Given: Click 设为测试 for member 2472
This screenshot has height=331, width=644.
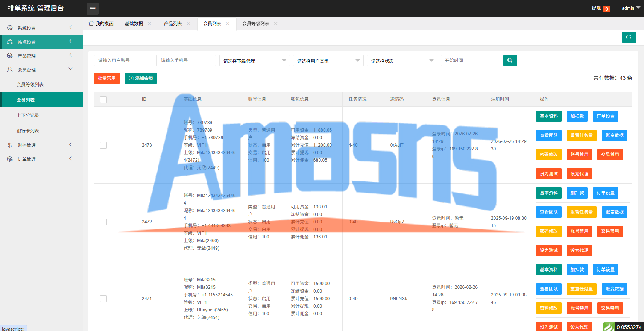Looking at the screenshot, I should [549, 251].
